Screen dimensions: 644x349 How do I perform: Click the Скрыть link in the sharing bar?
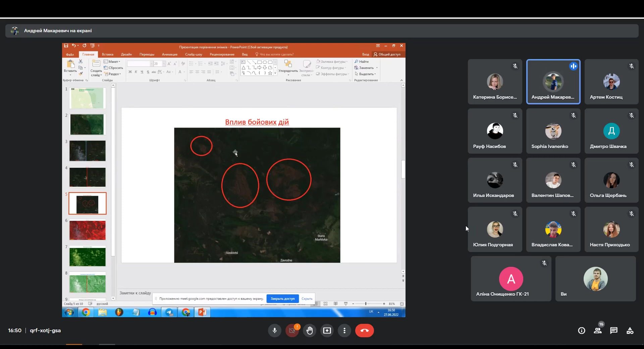pyautogui.click(x=307, y=299)
